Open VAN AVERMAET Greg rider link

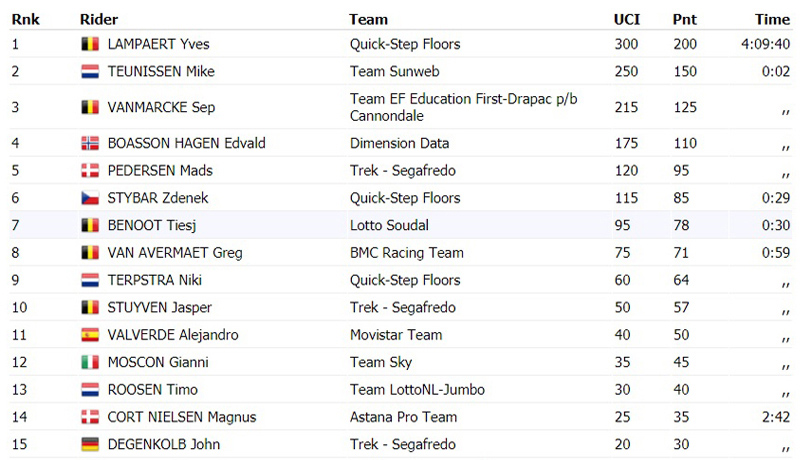pyautogui.click(x=174, y=252)
